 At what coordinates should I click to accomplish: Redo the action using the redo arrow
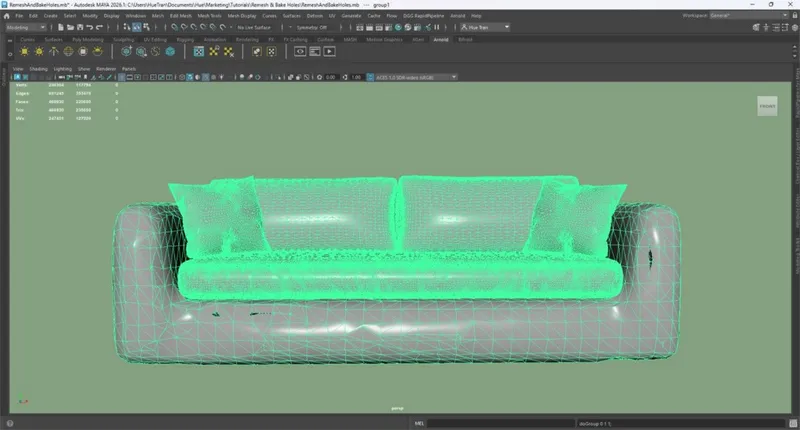click(x=99, y=27)
